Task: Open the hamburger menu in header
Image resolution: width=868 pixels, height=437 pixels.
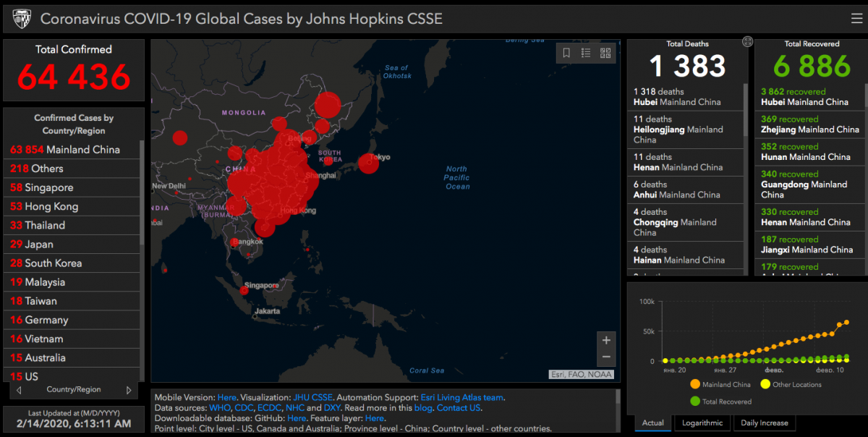Action: pos(856,19)
